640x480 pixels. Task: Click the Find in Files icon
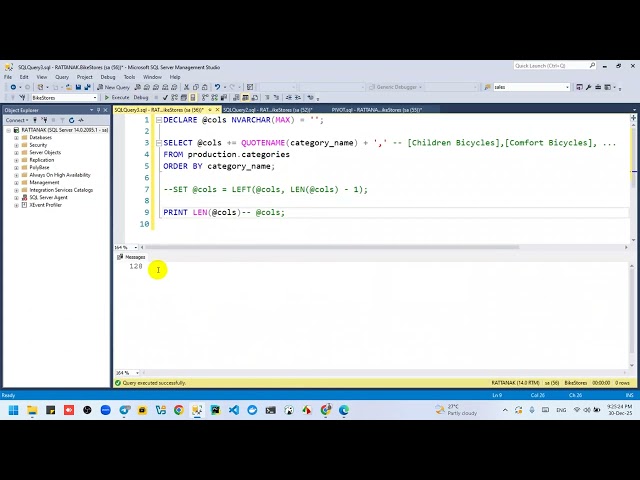[487, 87]
